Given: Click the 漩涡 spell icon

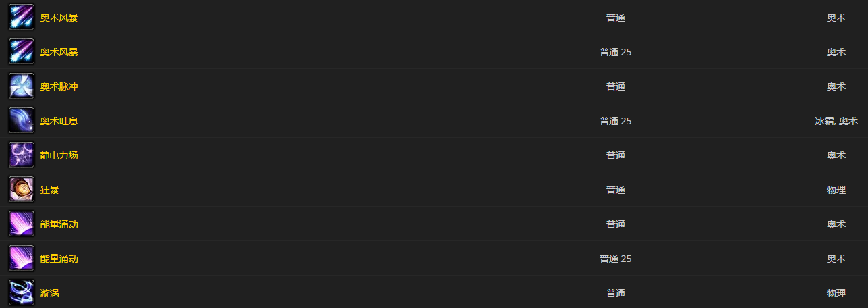Looking at the screenshot, I should [21, 293].
